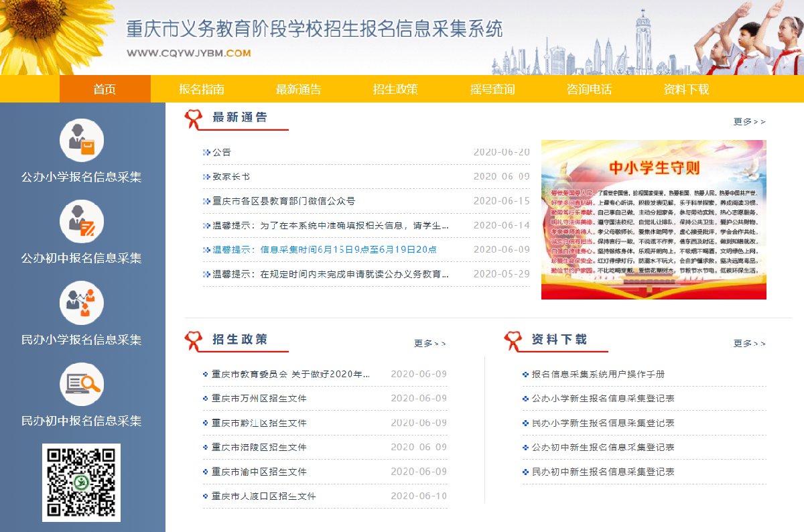Click the red ribbon icon beside 最新通告
Screen dimensions: 804x532
pyautogui.click(x=194, y=119)
